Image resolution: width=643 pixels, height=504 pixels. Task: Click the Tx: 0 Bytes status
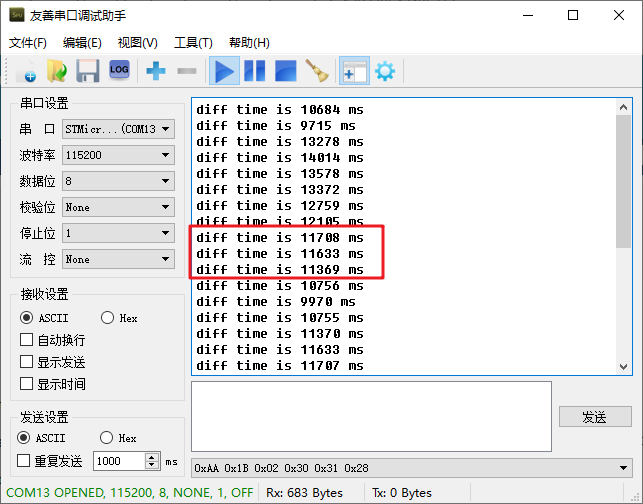point(402,493)
